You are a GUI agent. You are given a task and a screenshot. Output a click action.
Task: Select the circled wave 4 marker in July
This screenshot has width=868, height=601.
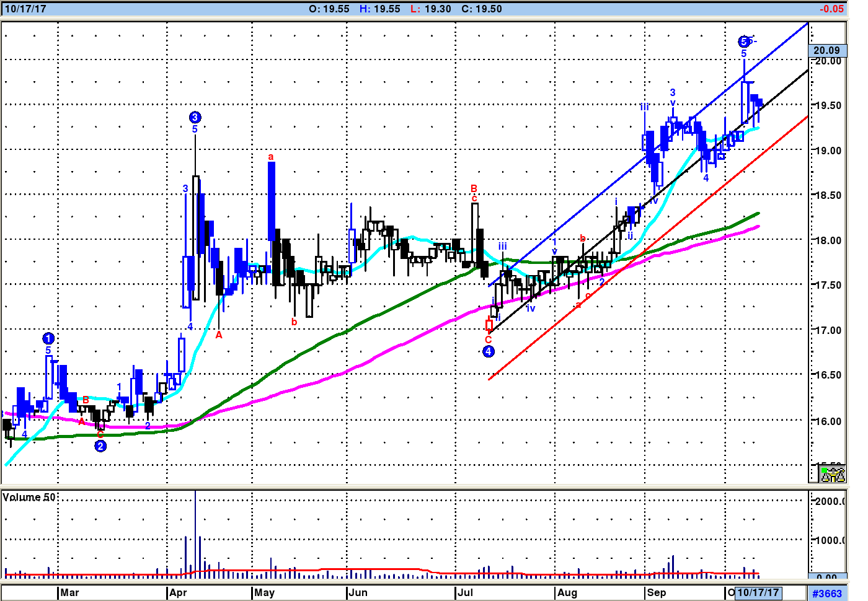tap(489, 351)
